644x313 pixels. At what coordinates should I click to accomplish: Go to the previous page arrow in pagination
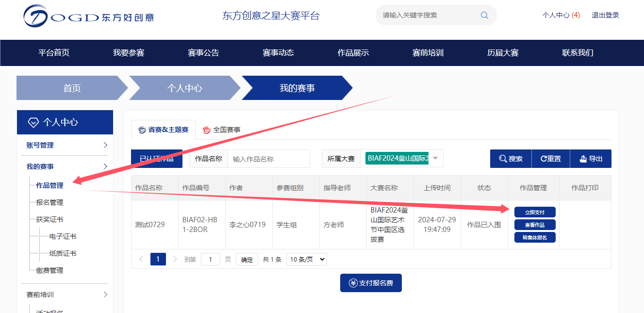pyautogui.click(x=141, y=259)
